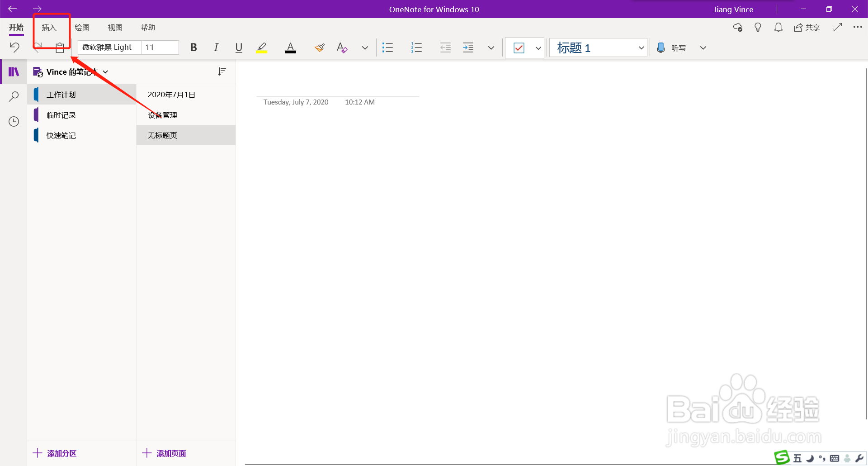Screen dimensions: 868x466
Task: Toggle the notebook navigation pane icon
Action: (x=14, y=71)
